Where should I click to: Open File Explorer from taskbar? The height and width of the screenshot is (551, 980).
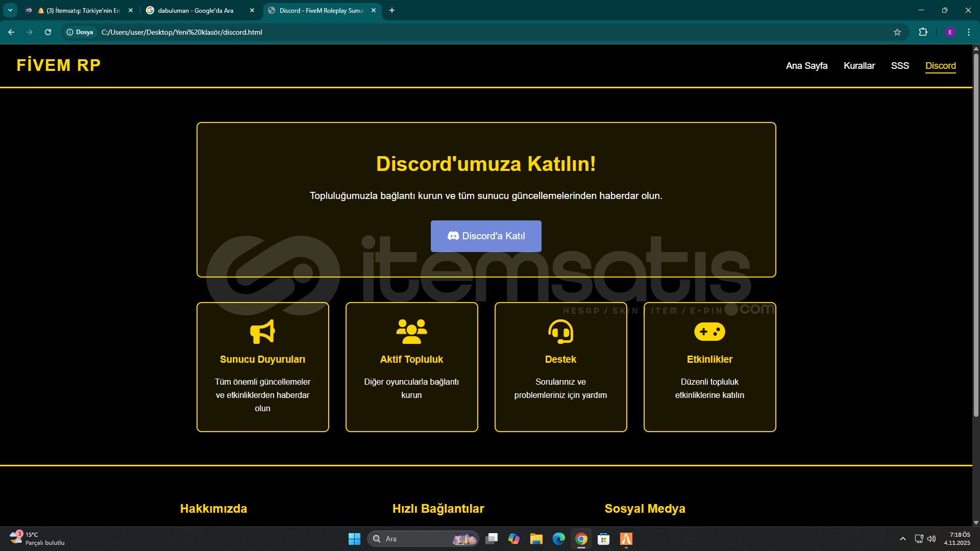pos(536,539)
